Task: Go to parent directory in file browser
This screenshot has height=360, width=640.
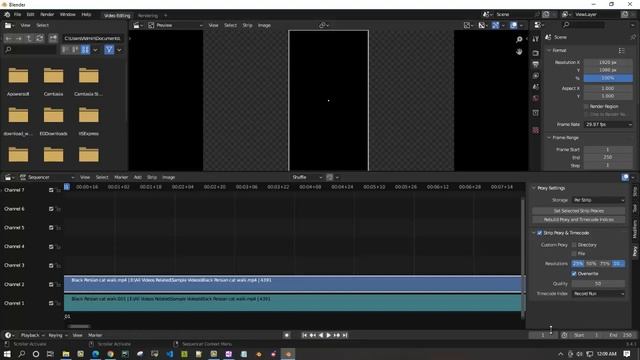Action: point(29,38)
